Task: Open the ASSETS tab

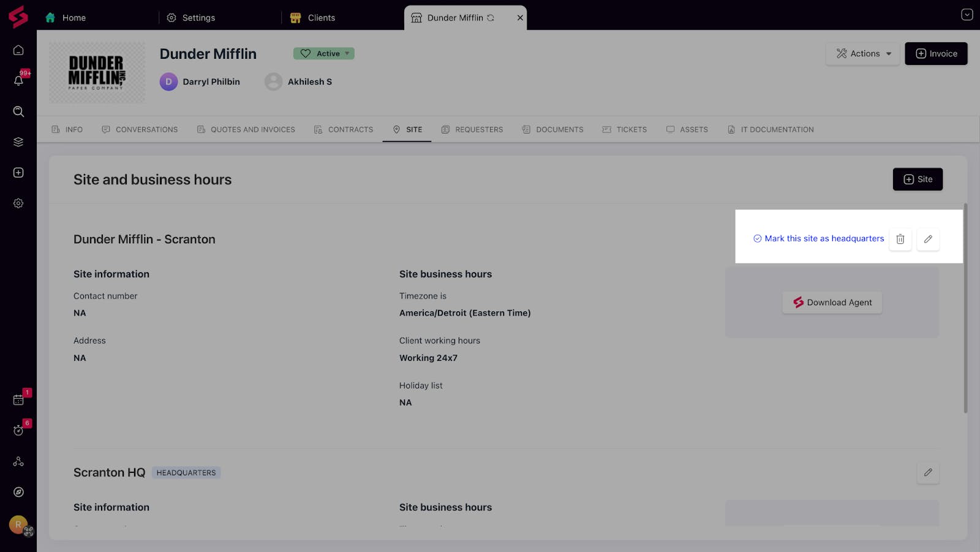Action: tap(687, 129)
